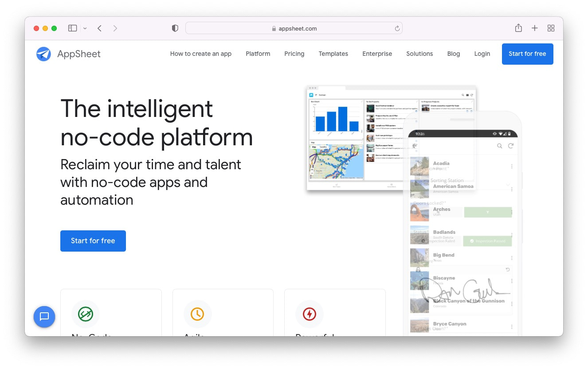Click the AppSheet logo icon
This screenshot has height=369, width=588.
click(x=43, y=54)
